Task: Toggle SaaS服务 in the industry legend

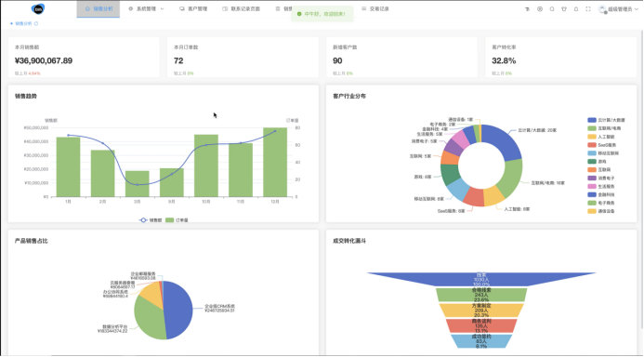Action: point(601,145)
